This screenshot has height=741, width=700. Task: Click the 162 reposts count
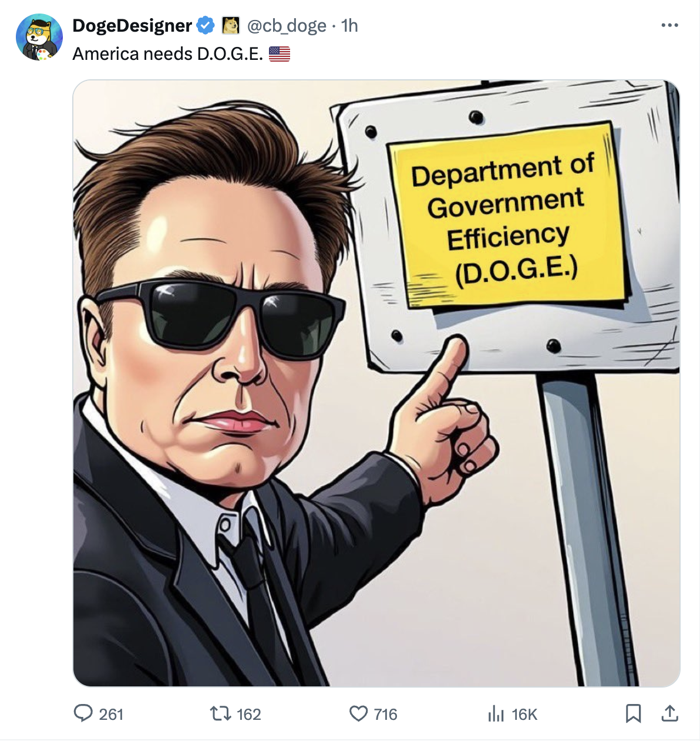248,714
